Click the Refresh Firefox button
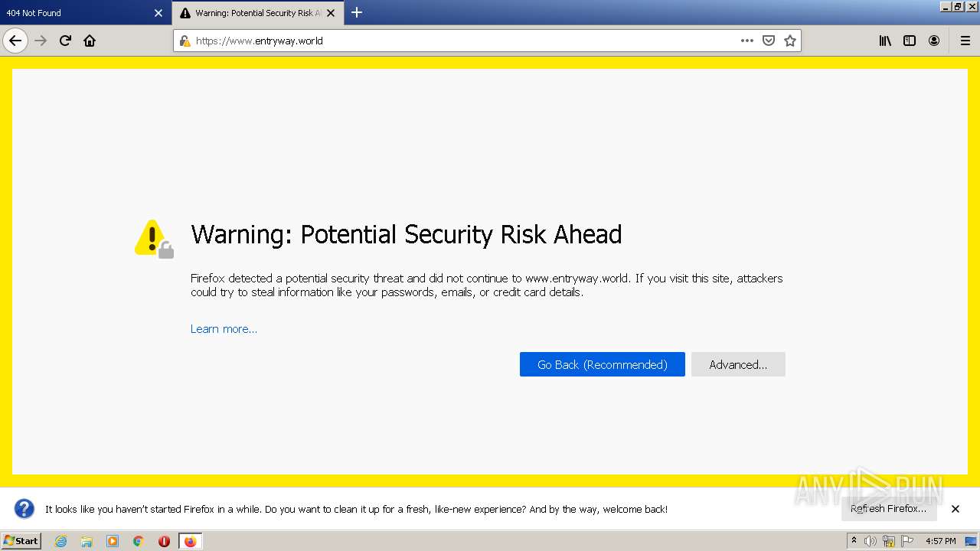This screenshot has height=551, width=980. (889, 509)
